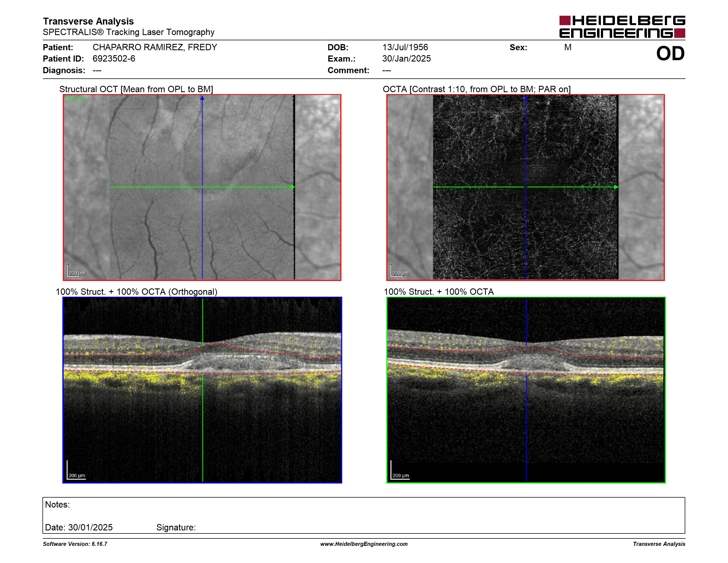Click the Signature label in Notes box

(176, 527)
